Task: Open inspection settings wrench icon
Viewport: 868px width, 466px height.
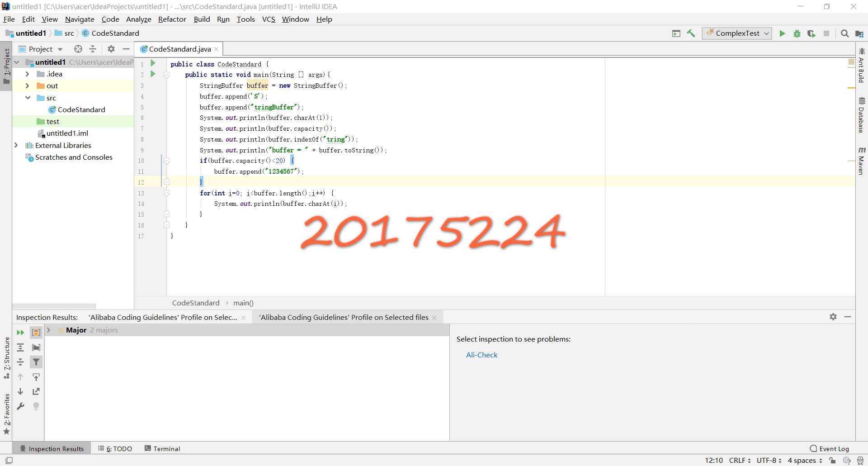Action: click(x=20, y=406)
